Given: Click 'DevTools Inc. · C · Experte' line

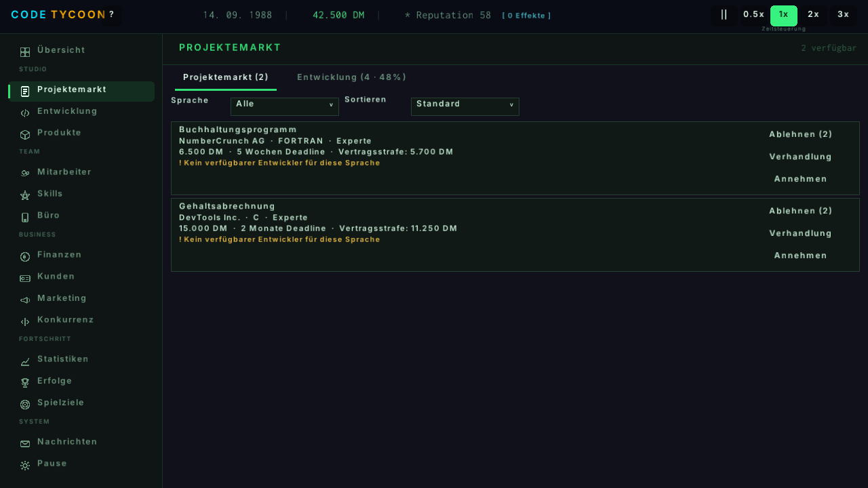Looking at the screenshot, I should coord(243,218).
